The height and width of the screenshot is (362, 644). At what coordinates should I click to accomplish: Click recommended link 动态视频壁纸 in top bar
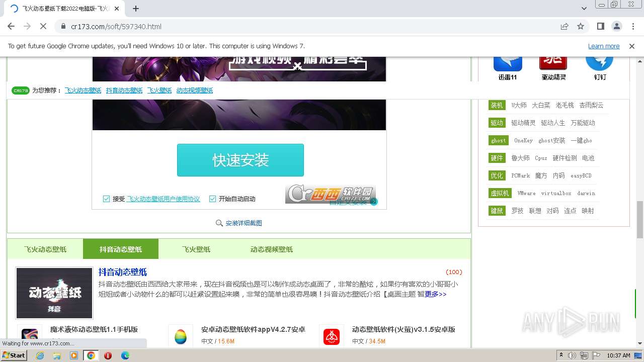pyautogui.click(x=195, y=90)
